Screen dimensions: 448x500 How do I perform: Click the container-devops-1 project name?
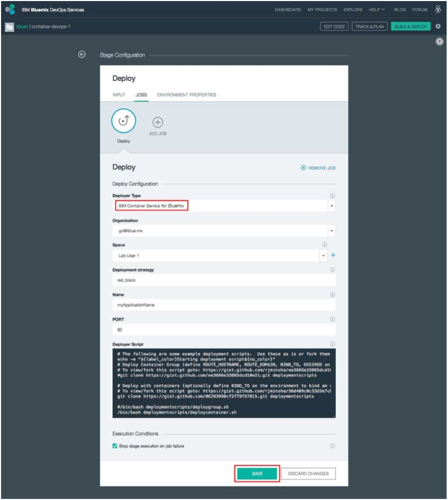point(51,26)
